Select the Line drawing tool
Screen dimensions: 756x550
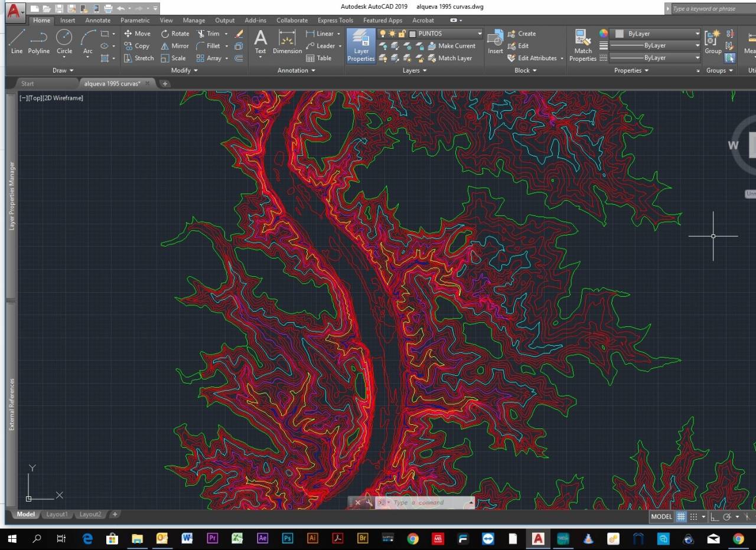pos(17,41)
